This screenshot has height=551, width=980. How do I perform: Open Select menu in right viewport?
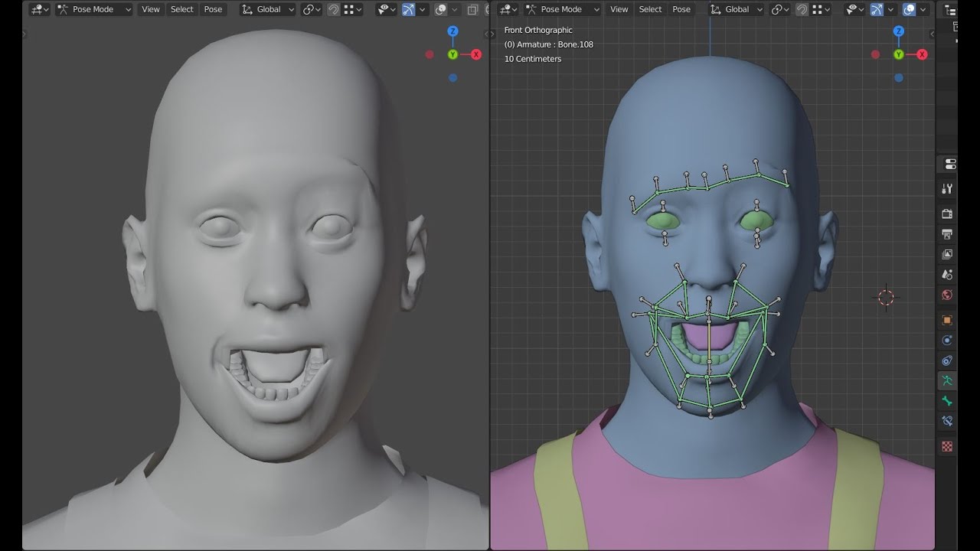coord(651,9)
